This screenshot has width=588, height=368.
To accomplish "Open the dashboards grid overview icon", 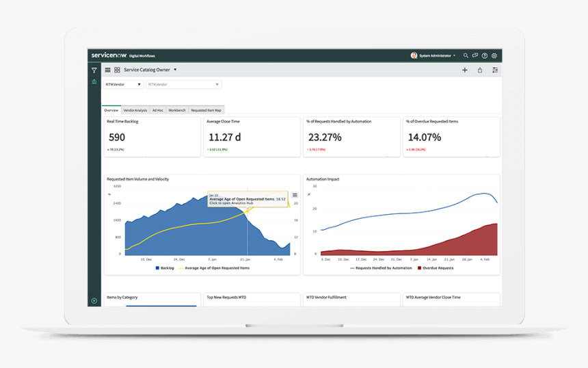I will [117, 70].
